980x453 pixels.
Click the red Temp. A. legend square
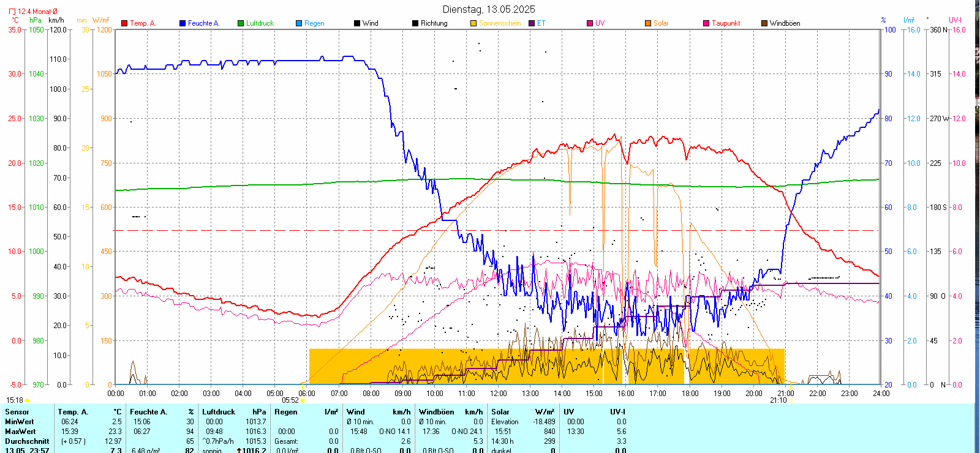(x=124, y=23)
